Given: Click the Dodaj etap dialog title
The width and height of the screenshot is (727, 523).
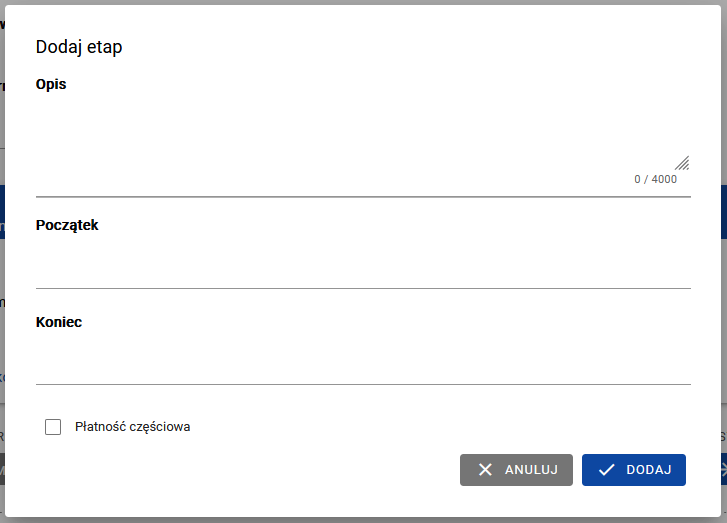Looking at the screenshot, I should [79, 47].
